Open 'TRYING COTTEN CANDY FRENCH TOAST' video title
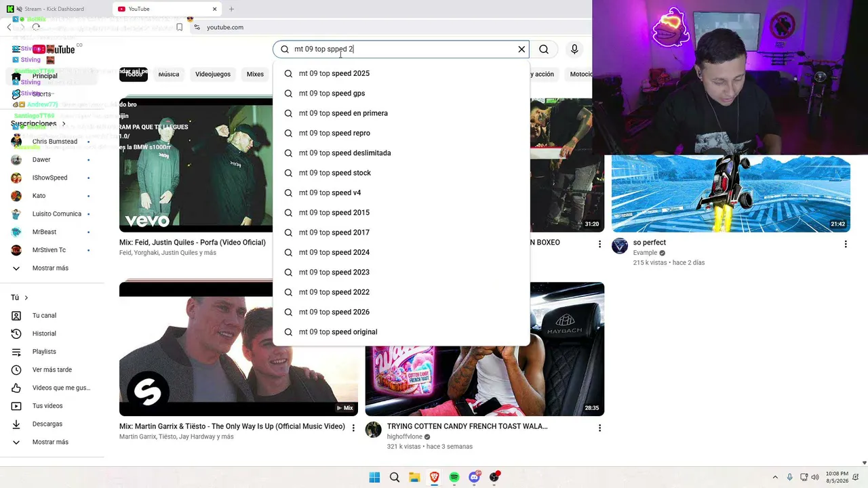This screenshot has height=488, width=868. coord(467,426)
